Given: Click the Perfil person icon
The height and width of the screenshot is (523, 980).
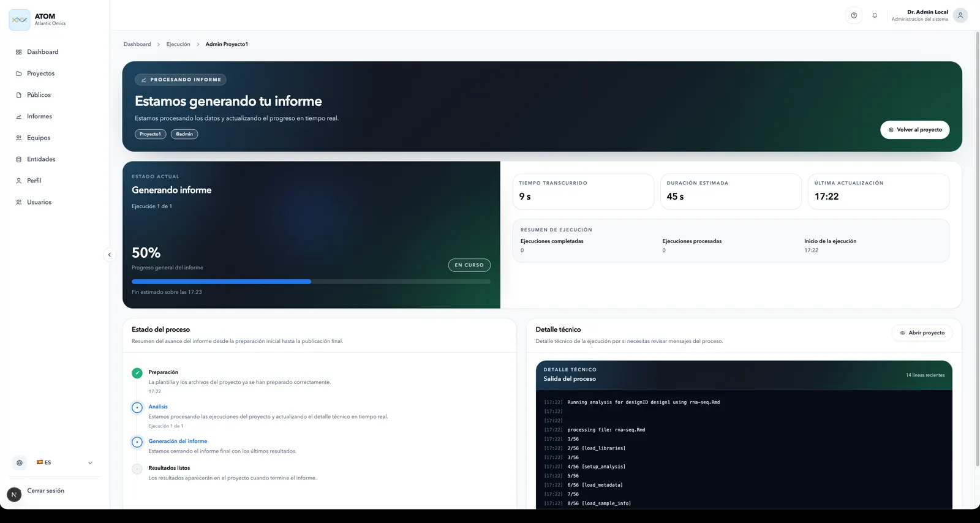Looking at the screenshot, I should [19, 181].
